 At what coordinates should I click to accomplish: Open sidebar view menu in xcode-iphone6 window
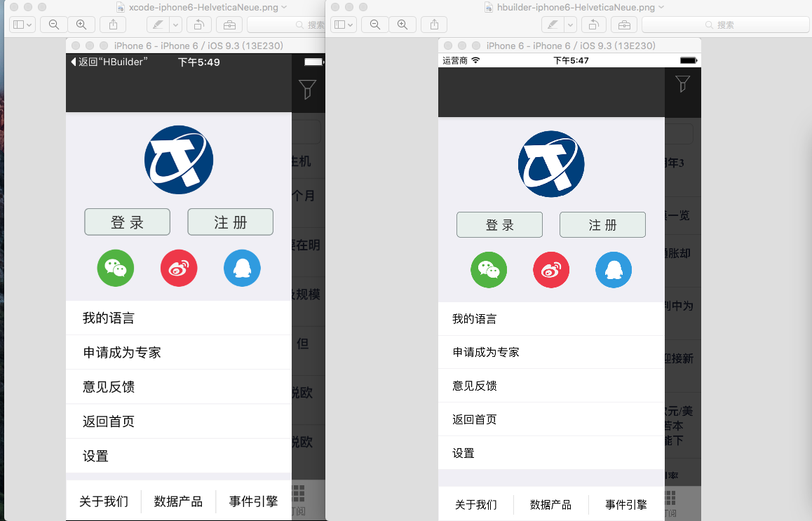coord(22,25)
